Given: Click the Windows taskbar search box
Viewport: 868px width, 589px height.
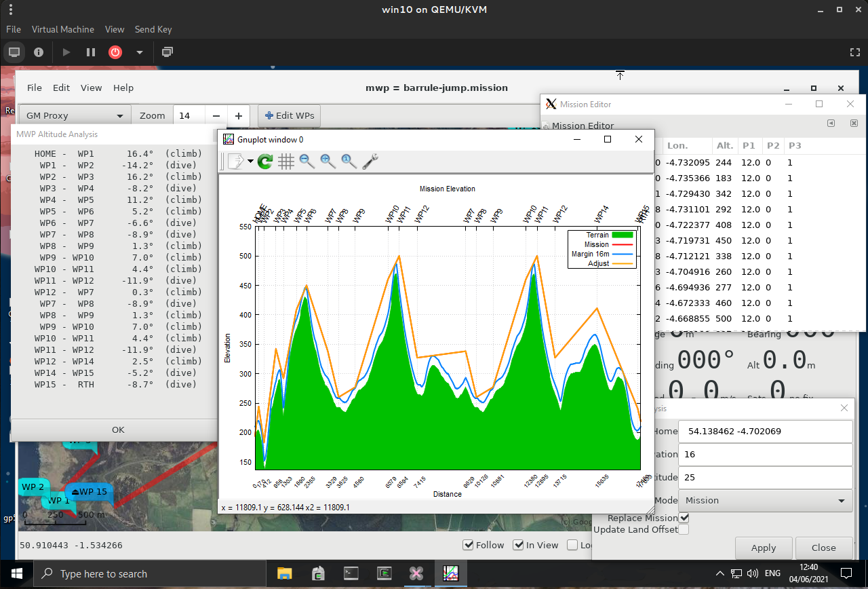Looking at the screenshot, I should (149, 573).
